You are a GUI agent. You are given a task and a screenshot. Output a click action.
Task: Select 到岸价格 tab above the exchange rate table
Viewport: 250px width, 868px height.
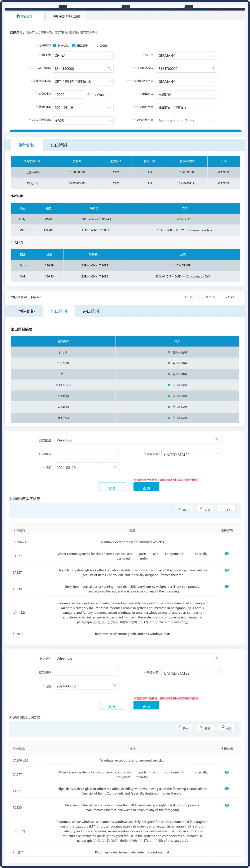(x=27, y=145)
